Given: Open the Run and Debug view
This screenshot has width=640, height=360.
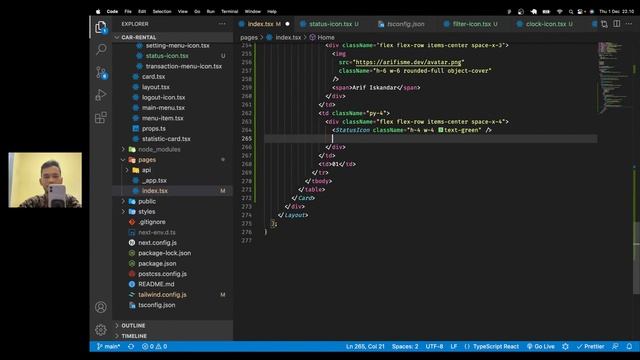Looking at the screenshot, I should coord(101,95).
